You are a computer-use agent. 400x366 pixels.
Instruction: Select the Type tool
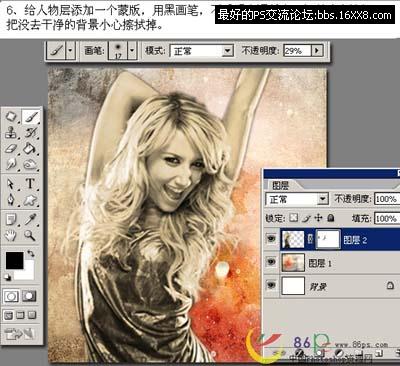click(x=30, y=184)
